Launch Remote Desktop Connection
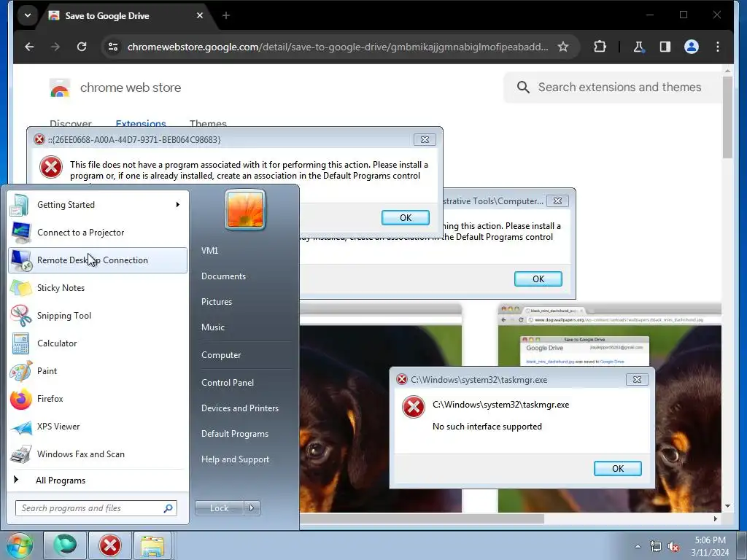Viewport: 747px width, 560px height. [98, 260]
